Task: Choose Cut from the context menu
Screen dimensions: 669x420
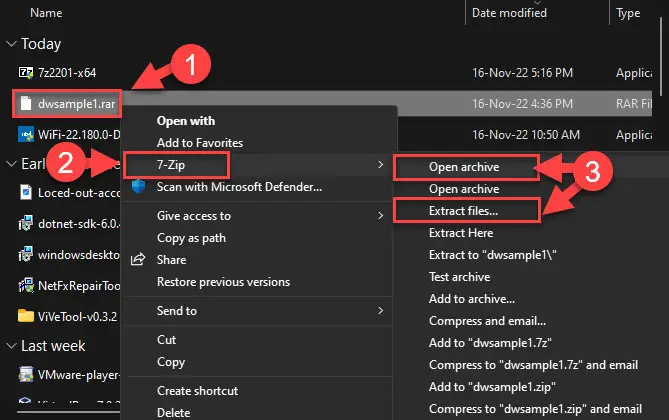Action: pos(166,340)
